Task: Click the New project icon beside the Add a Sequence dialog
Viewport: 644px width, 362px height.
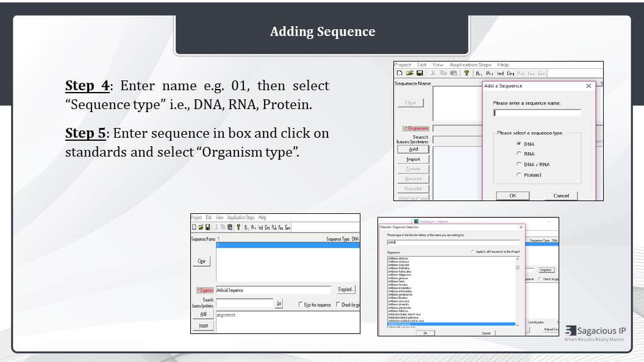Action: point(399,73)
